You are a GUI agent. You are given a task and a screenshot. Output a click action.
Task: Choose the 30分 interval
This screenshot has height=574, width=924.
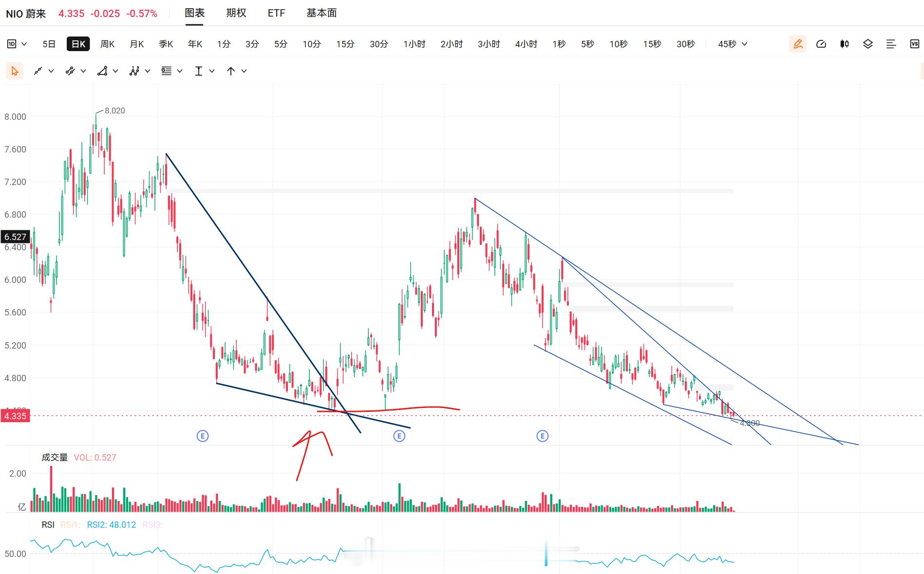click(379, 44)
